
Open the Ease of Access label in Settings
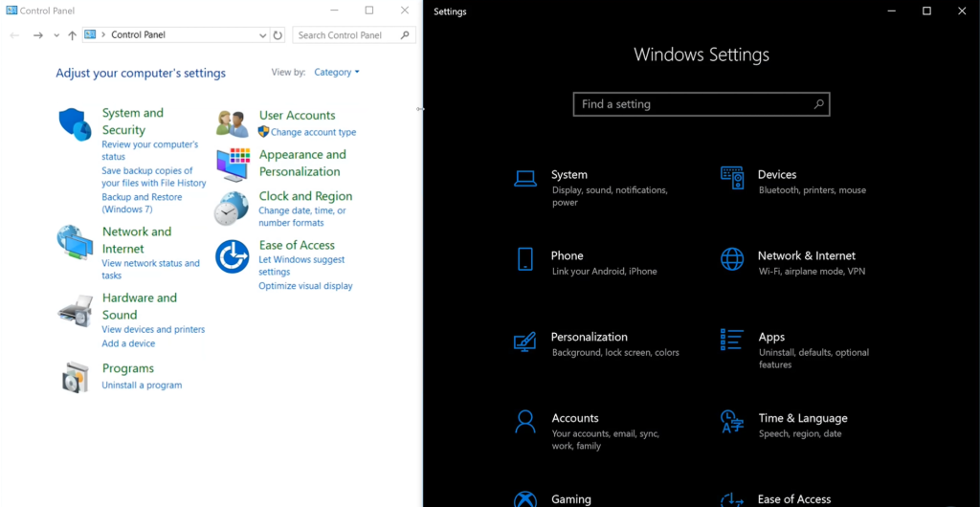tap(794, 499)
